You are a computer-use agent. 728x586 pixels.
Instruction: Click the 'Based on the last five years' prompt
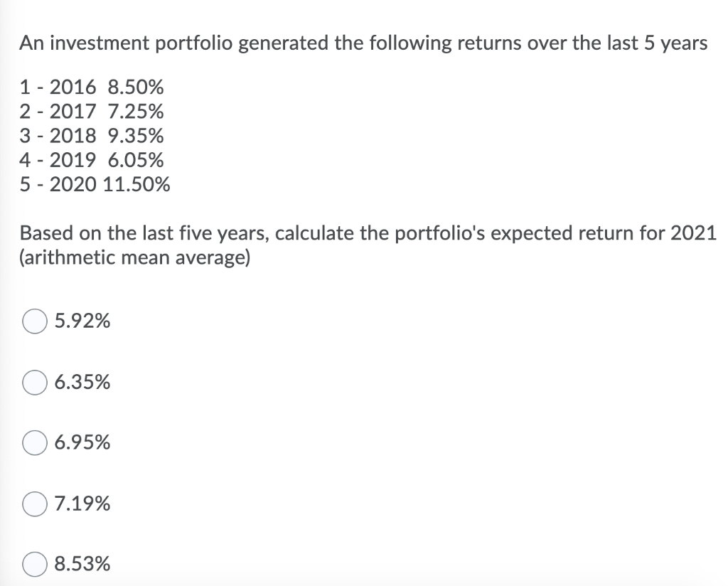click(x=368, y=233)
